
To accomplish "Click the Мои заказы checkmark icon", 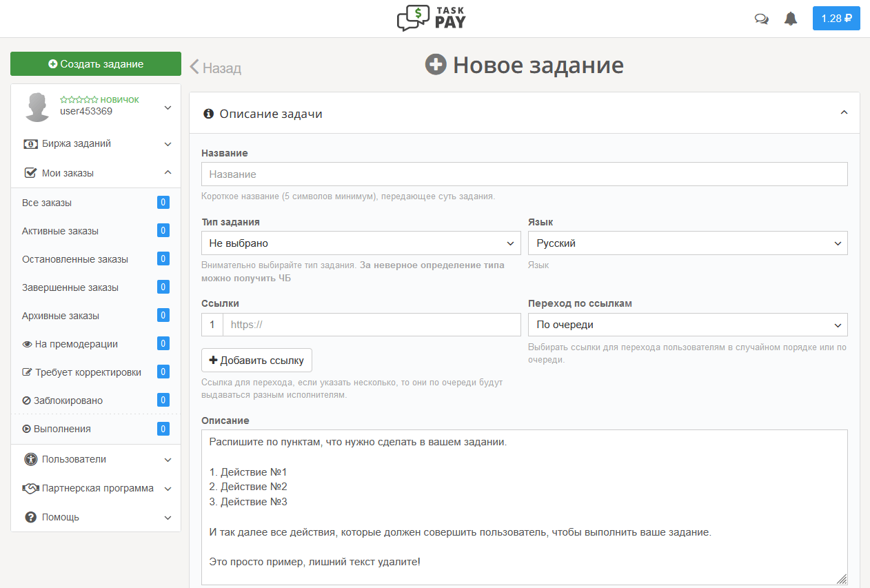I will [x=30, y=173].
